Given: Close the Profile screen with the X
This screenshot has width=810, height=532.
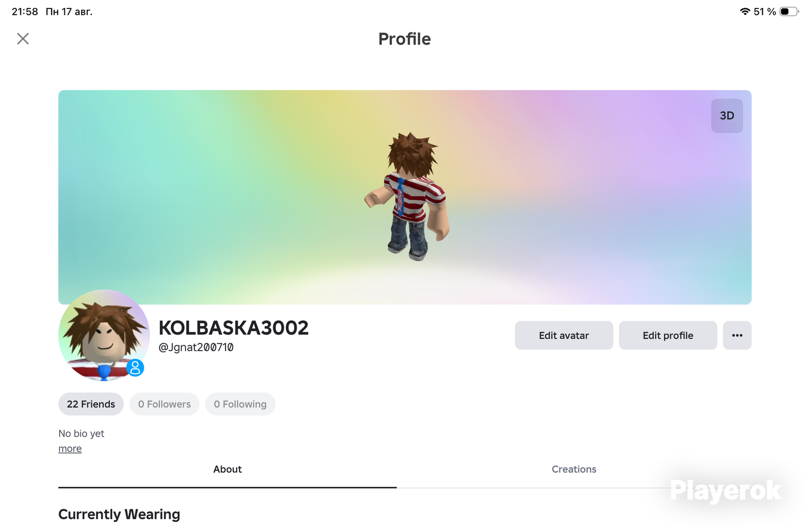Looking at the screenshot, I should 23,39.
